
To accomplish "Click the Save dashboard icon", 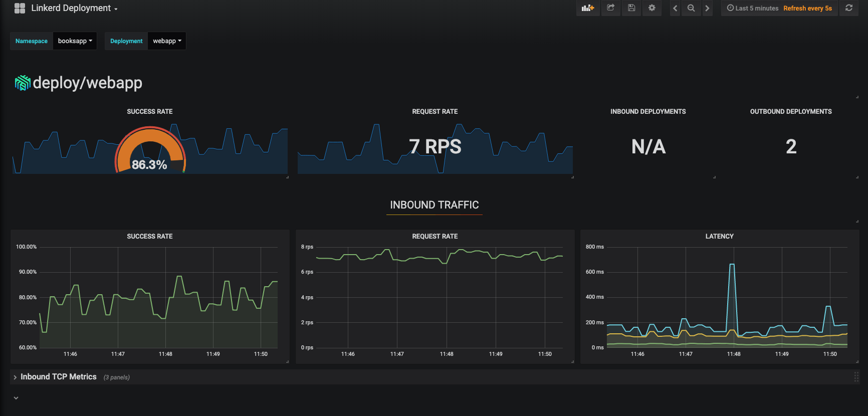I will click(x=631, y=8).
